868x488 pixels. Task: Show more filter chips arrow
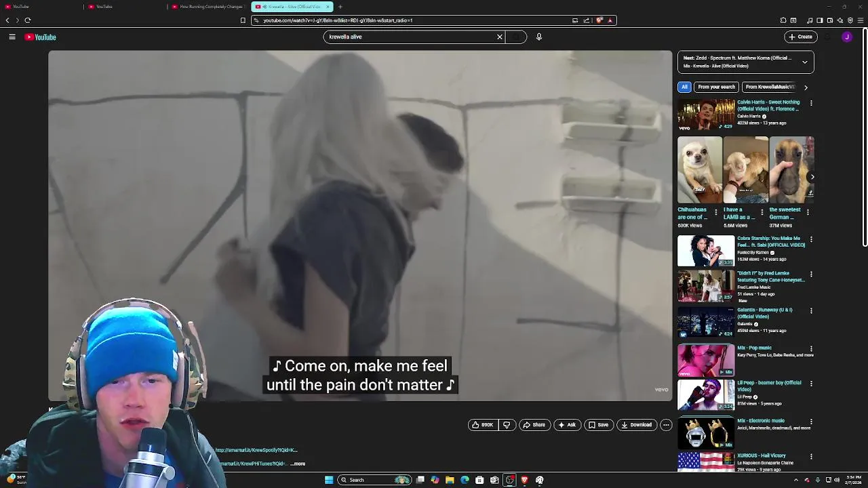[x=806, y=87]
